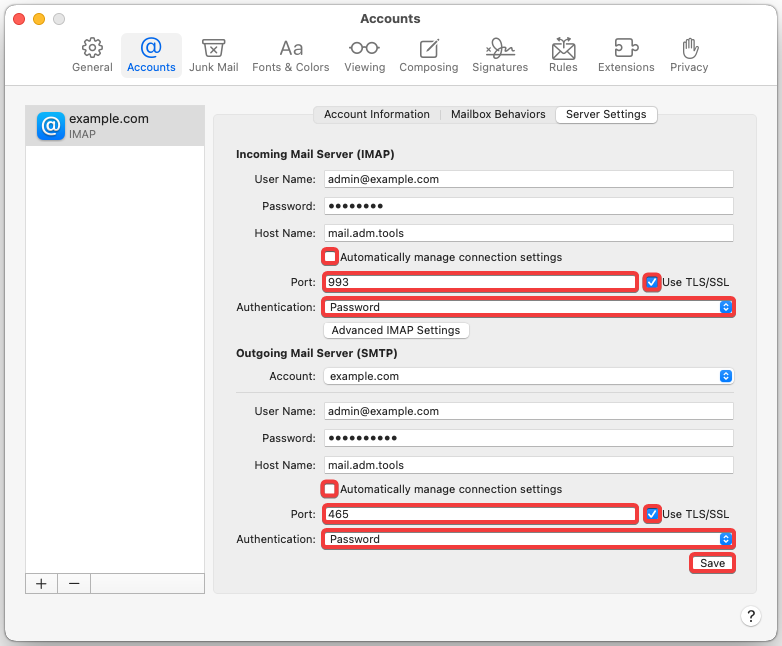Open the IMAP Authentication dropdown
782x646 pixels.
pyautogui.click(x=528, y=307)
